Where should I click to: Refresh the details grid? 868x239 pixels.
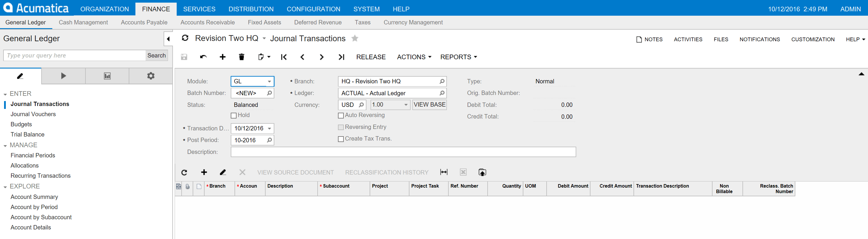tap(184, 172)
